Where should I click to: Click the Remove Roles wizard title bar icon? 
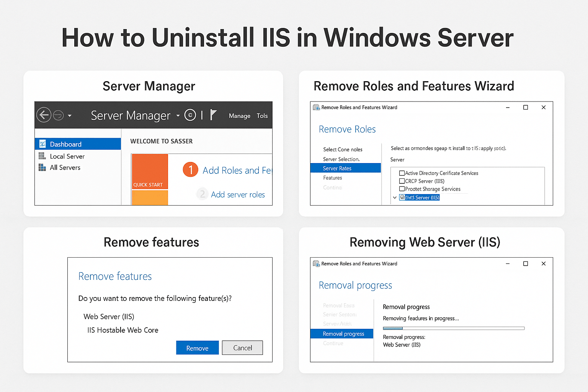click(x=316, y=107)
